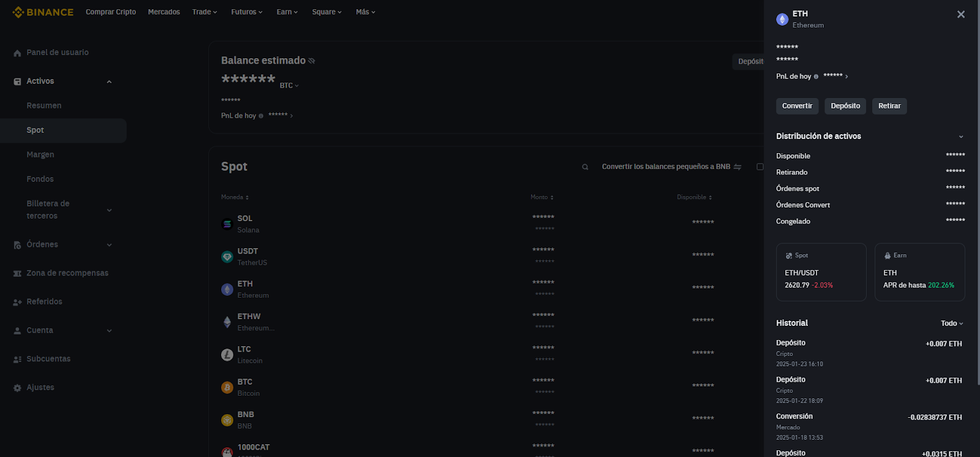Image resolution: width=980 pixels, height=457 pixels.
Task: Click the LTC Litecoin coin icon
Action: [x=227, y=355]
